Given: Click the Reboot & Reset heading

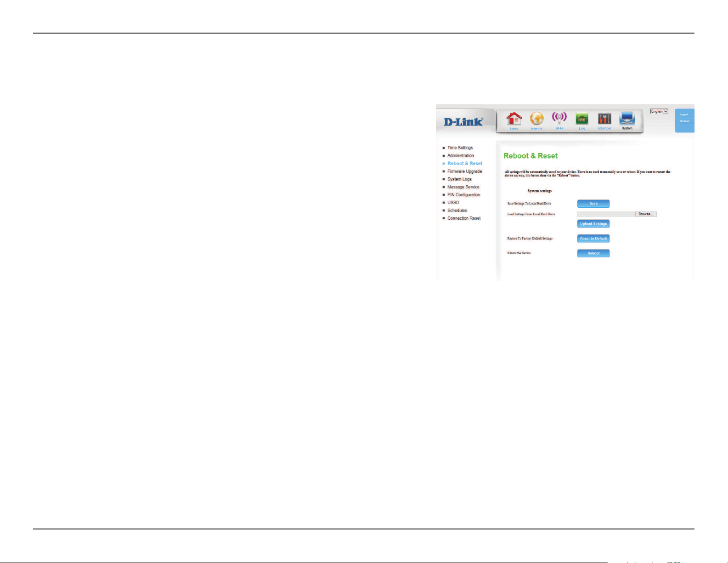Looking at the screenshot, I should (530, 156).
